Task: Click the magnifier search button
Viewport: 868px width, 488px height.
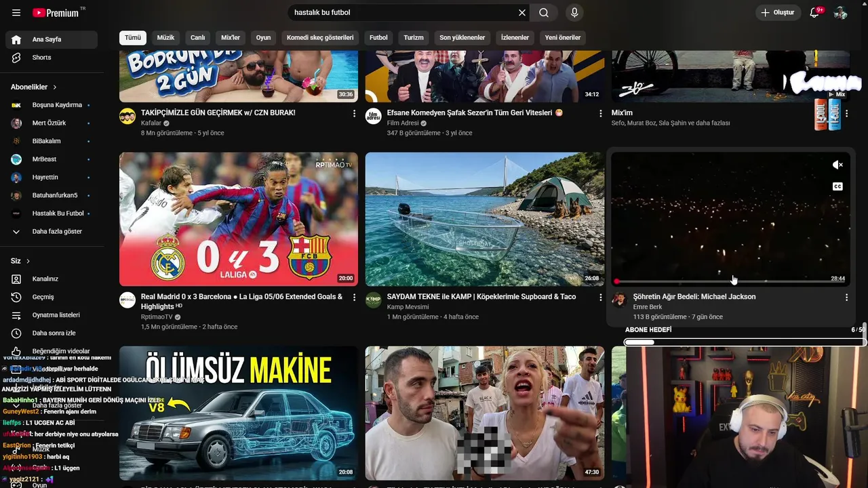Action: pos(544,12)
